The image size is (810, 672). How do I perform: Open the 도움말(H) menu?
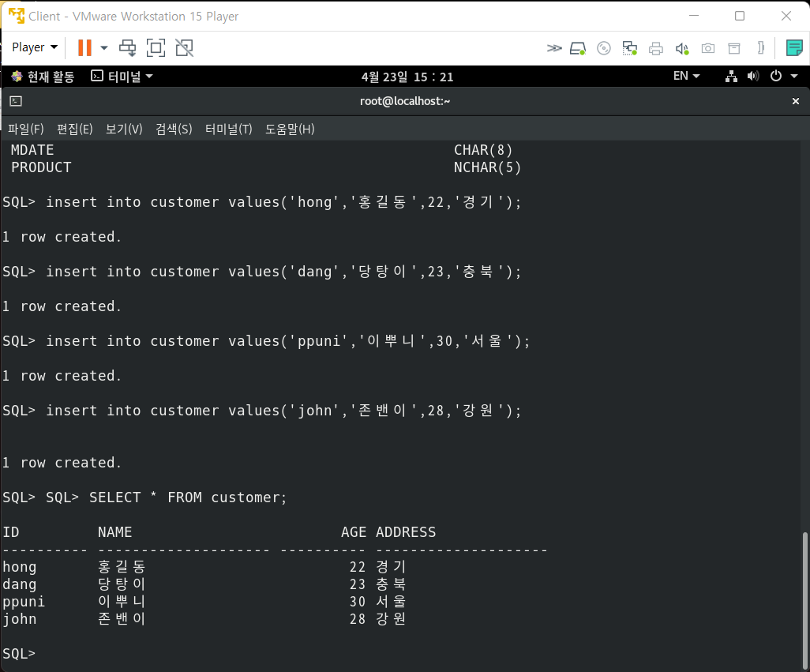pyautogui.click(x=290, y=130)
